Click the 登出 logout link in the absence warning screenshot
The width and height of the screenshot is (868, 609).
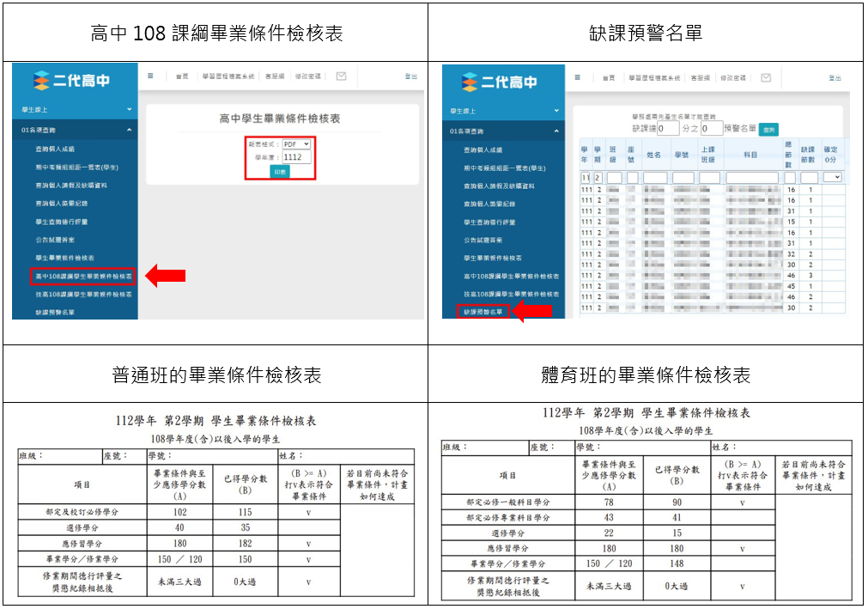coord(835,77)
